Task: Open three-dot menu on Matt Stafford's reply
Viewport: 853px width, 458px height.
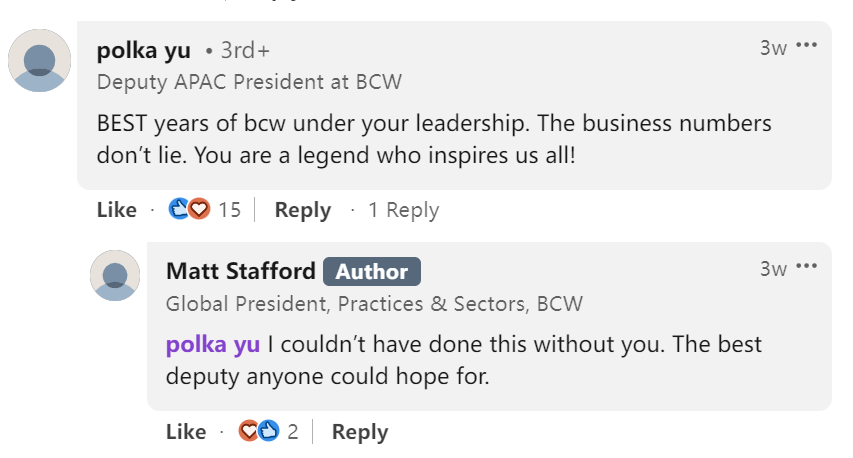Action: 806,267
